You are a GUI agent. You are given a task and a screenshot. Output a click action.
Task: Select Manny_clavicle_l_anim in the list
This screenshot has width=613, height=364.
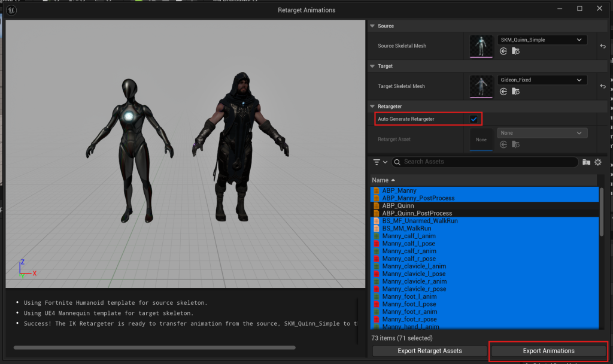[484, 266]
